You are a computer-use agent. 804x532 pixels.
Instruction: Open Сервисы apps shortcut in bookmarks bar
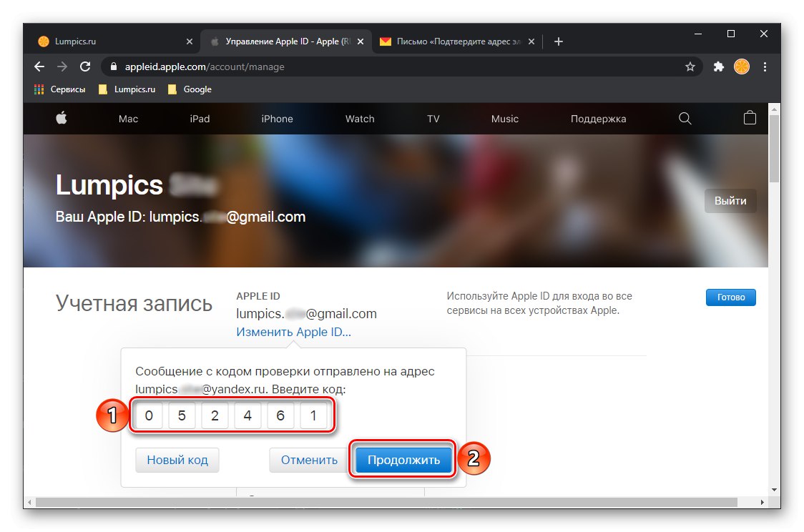click(59, 89)
